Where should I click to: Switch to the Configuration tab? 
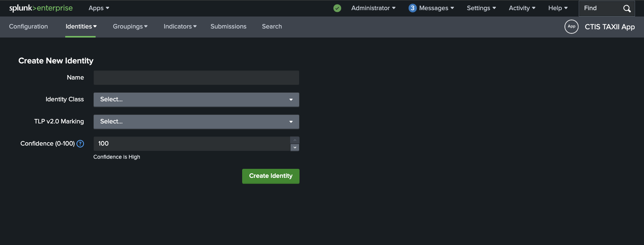click(28, 27)
